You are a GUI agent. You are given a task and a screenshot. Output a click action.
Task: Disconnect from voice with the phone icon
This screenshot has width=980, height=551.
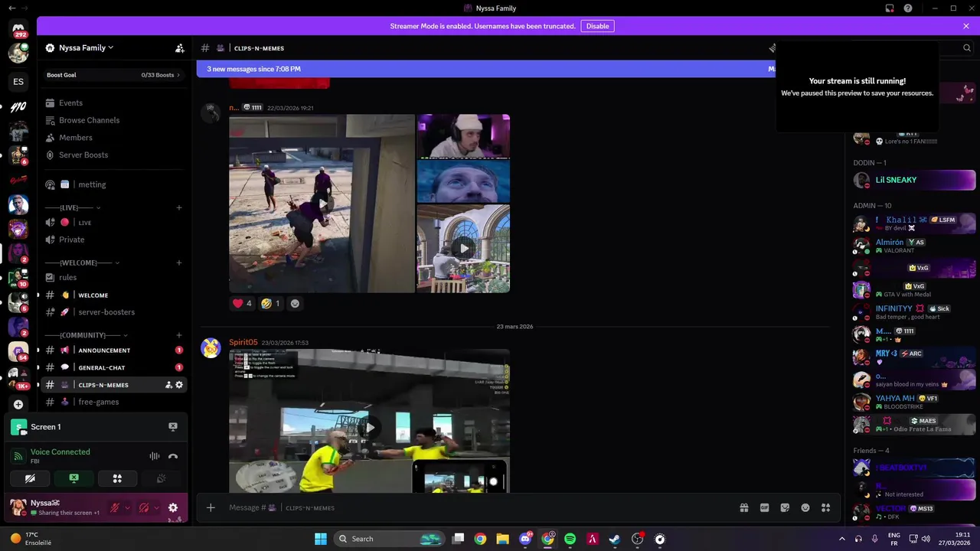click(173, 456)
